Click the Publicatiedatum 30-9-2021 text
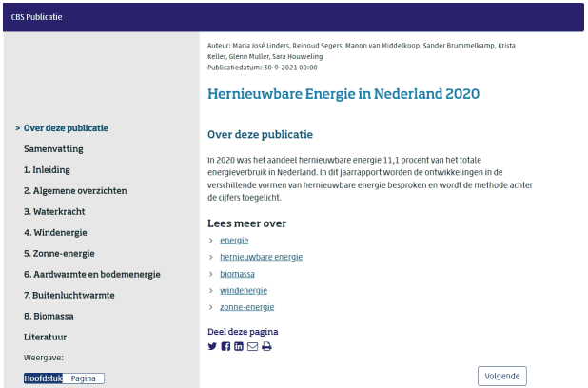This screenshot has height=388, width=588. click(263, 68)
